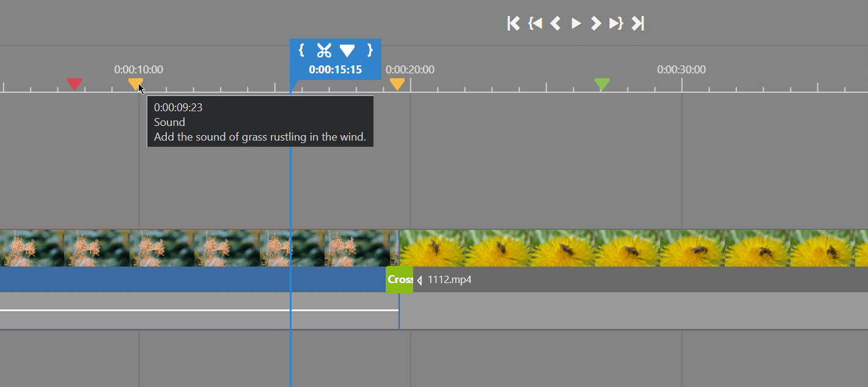868x387 pixels.
Task: Click the orange marker near 0:00:20:00
Action: coord(397,84)
